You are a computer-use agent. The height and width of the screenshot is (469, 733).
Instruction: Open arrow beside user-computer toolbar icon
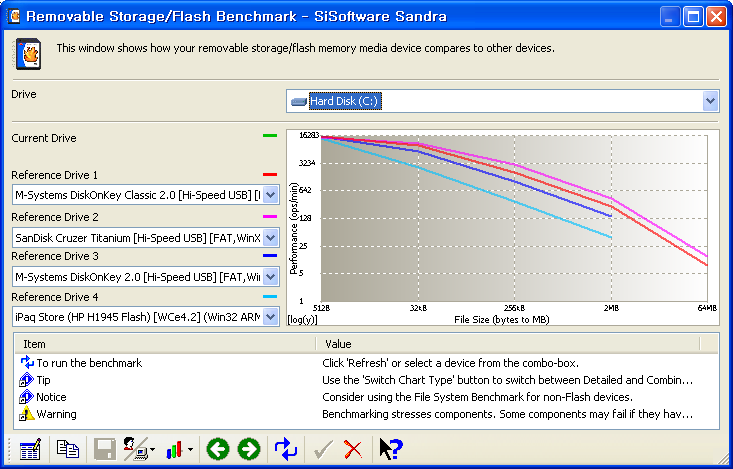[x=153, y=450]
